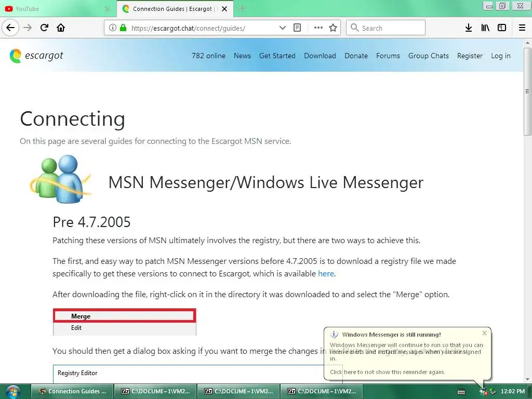Toggle the sidebar view
This screenshot has width=532, height=399.
click(502, 28)
